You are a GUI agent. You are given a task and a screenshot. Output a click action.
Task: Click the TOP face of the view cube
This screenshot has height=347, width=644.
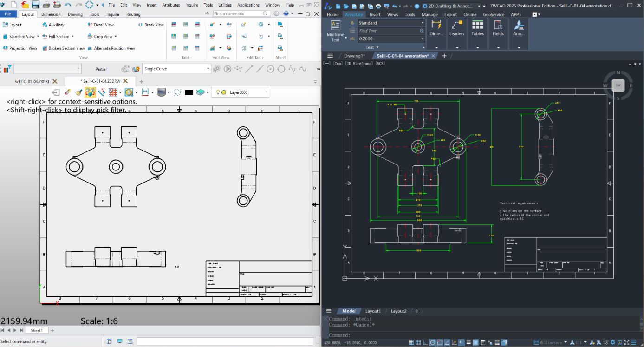618,85
